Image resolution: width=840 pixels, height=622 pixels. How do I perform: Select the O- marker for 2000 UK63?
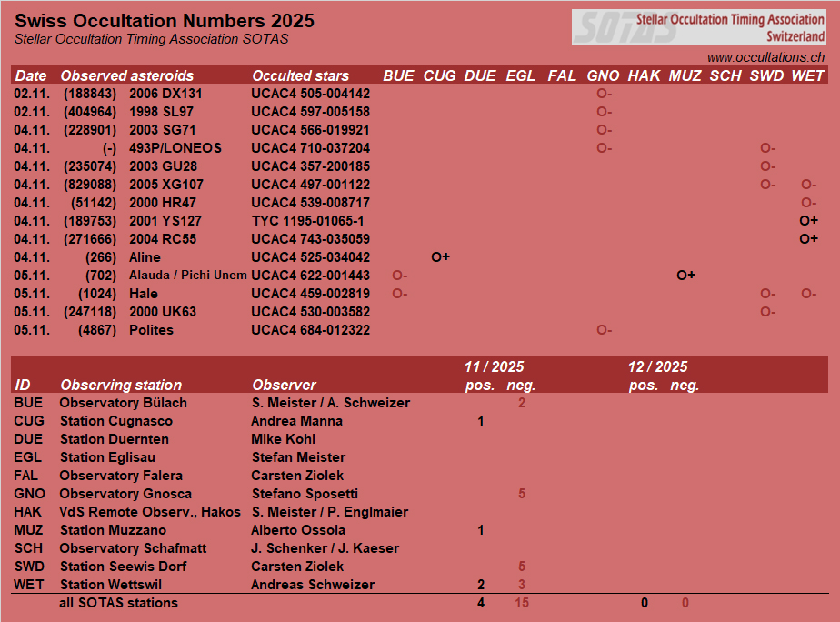tap(767, 312)
